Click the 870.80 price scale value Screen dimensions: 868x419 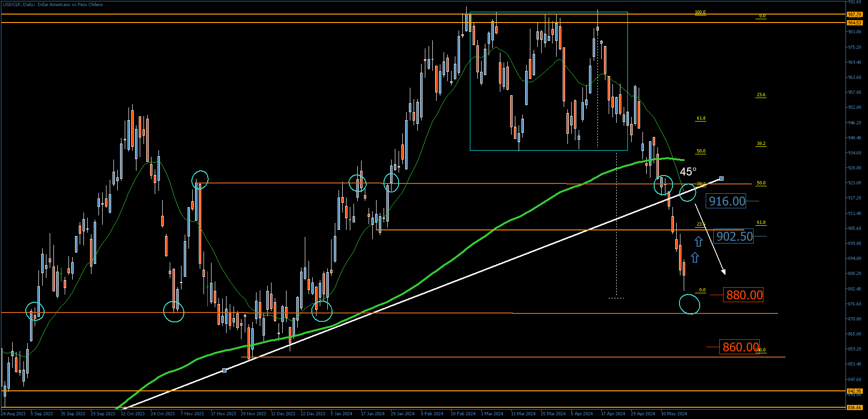[855, 319]
